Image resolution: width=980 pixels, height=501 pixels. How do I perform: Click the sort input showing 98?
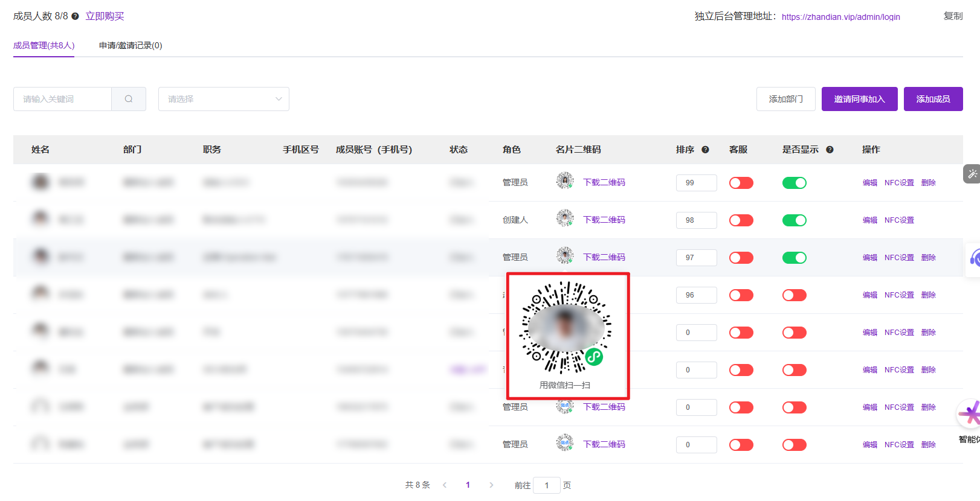click(697, 220)
